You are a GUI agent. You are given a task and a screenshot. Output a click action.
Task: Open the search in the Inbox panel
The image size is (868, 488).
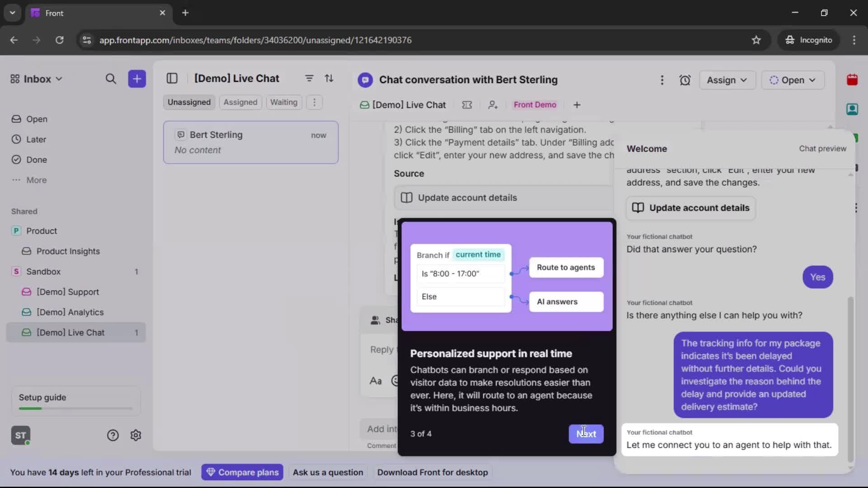(111, 79)
